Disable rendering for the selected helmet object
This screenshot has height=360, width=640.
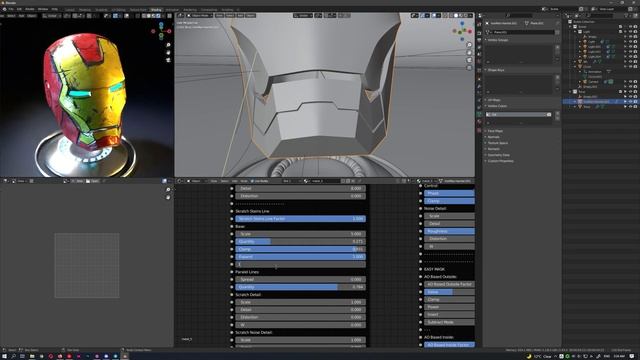click(x=635, y=102)
